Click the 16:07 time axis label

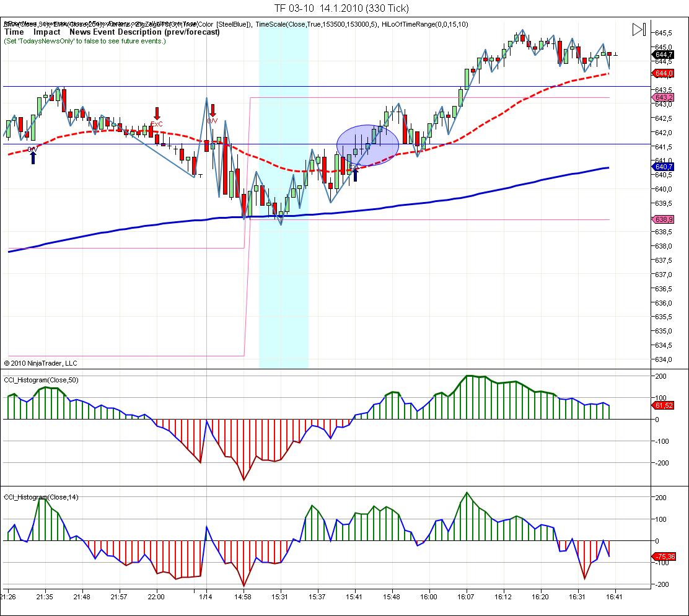[466, 597]
